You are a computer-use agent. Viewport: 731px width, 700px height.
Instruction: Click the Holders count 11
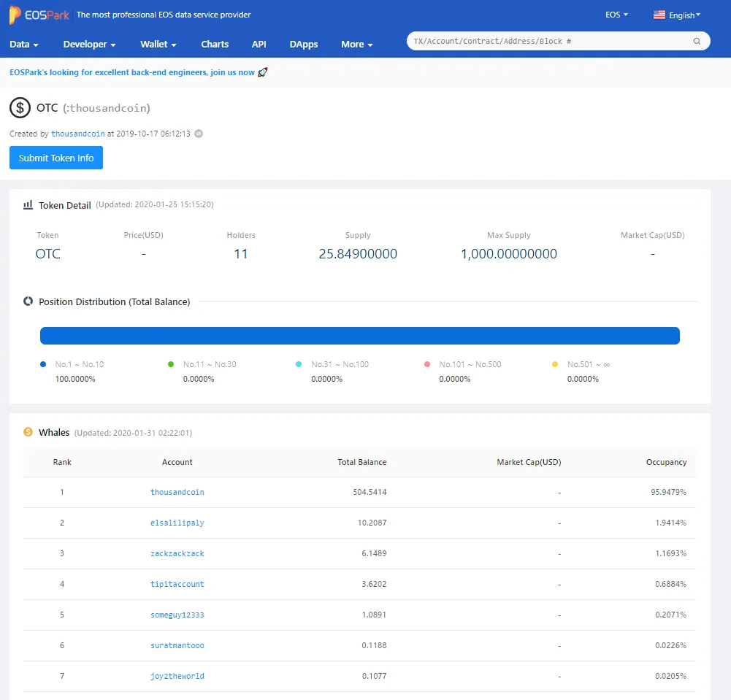[241, 253]
